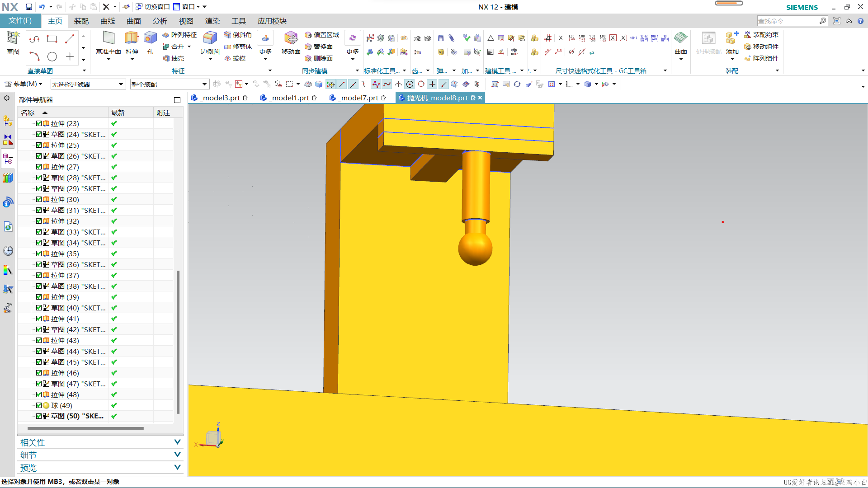868x488 pixels.
Task: Switch to the 分析 ribbon tab
Action: click(x=160, y=21)
